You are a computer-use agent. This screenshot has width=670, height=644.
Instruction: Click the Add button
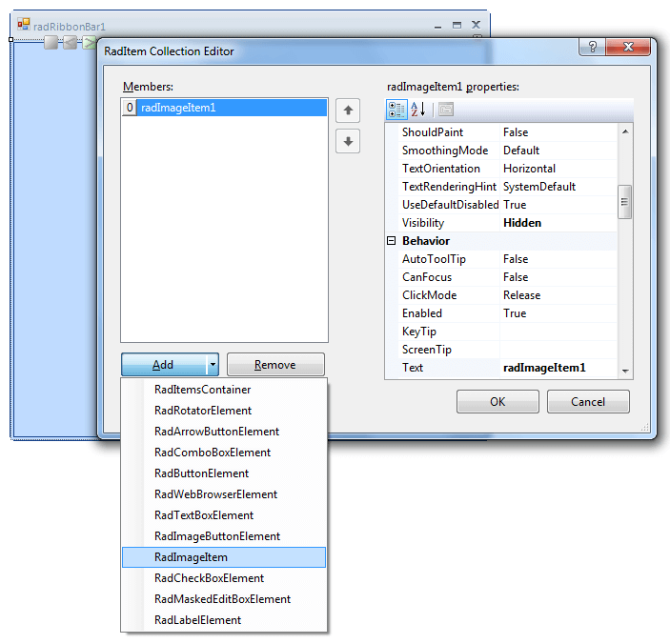pyautogui.click(x=164, y=365)
